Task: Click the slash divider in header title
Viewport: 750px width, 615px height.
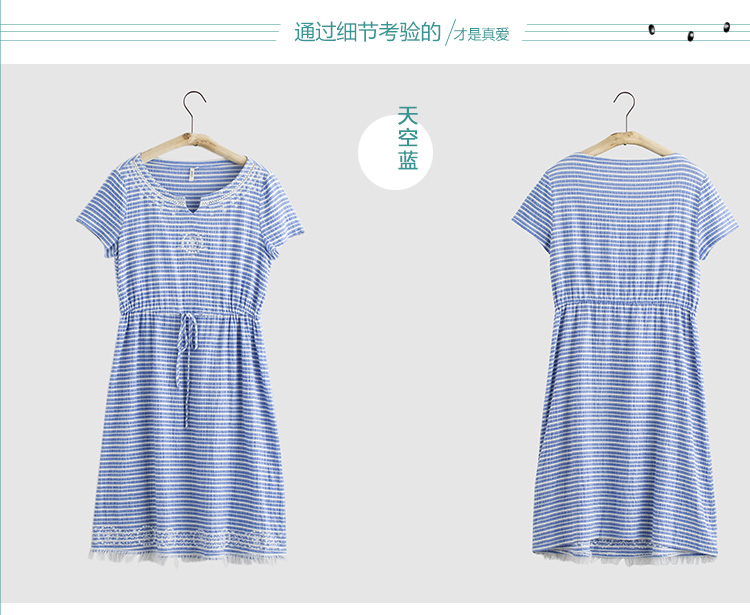Action: pos(450,33)
